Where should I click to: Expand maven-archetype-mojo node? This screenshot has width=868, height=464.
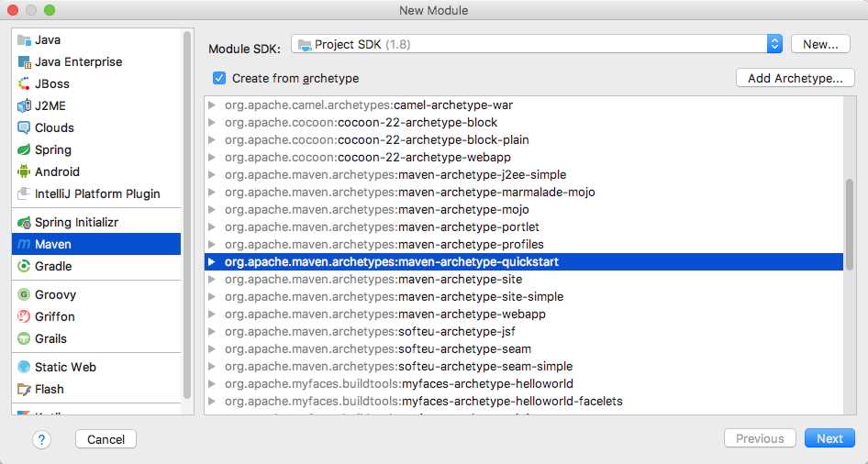[212, 210]
